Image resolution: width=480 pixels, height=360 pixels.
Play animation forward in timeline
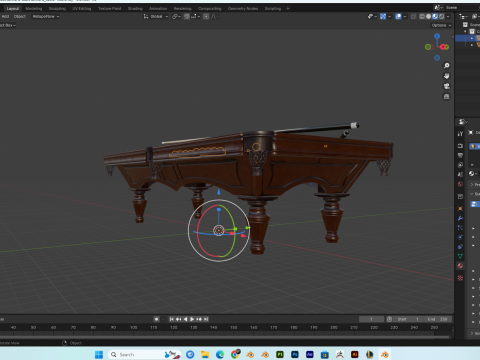[192, 319]
